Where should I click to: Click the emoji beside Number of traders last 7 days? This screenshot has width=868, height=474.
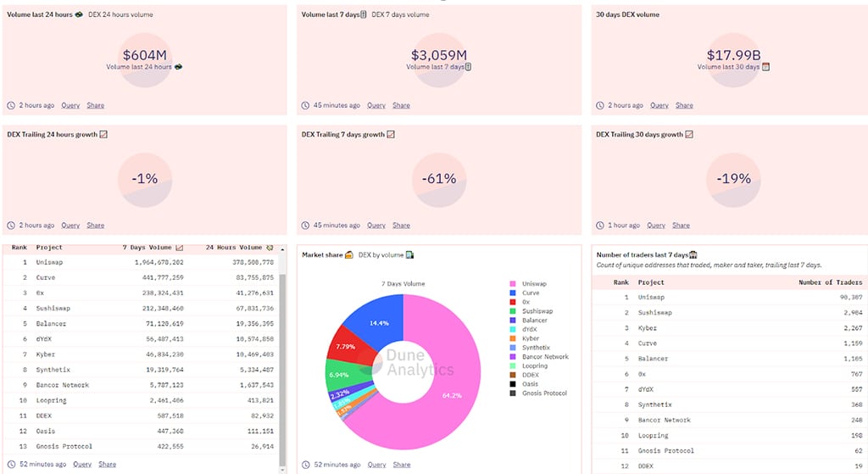click(x=693, y=254)
